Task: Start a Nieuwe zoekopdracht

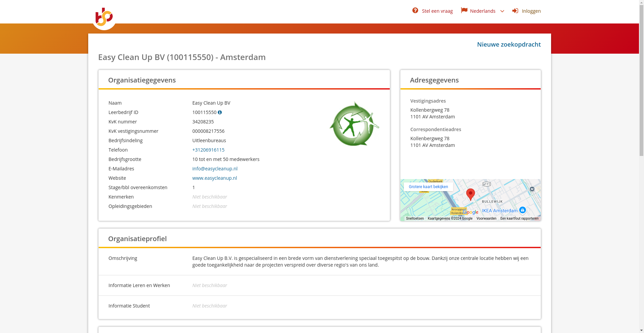Action: (509, 44)
